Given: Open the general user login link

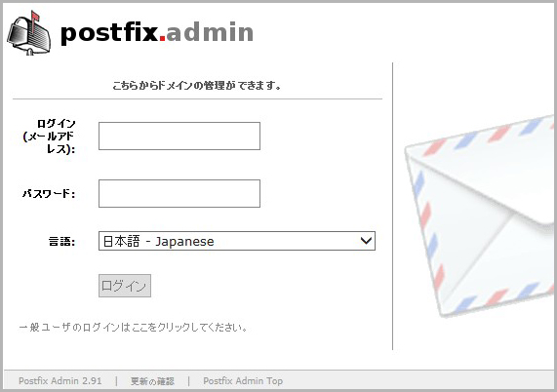Looking at the screenshot, I should click(133, 327).
